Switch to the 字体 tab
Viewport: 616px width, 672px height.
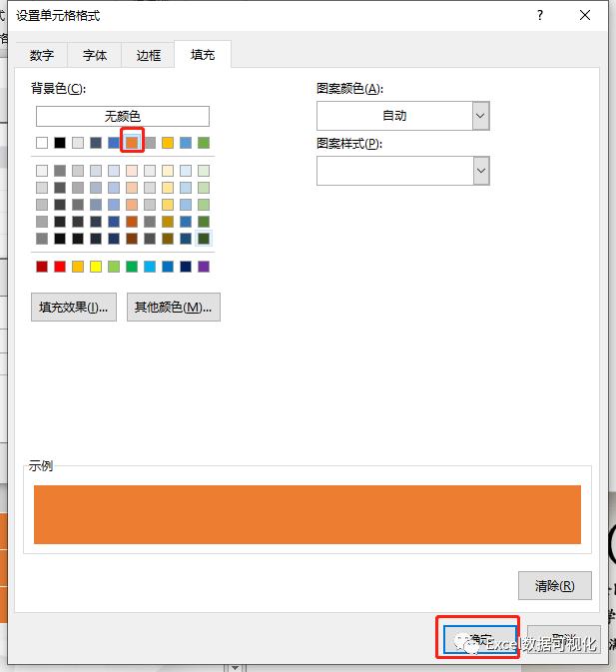(x=95, y=55)
